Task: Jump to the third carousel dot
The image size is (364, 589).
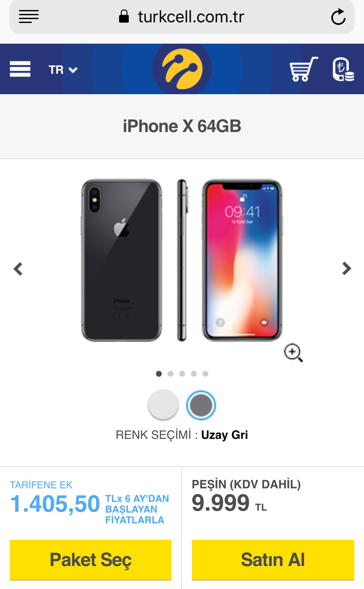Action: pos(182,374)
